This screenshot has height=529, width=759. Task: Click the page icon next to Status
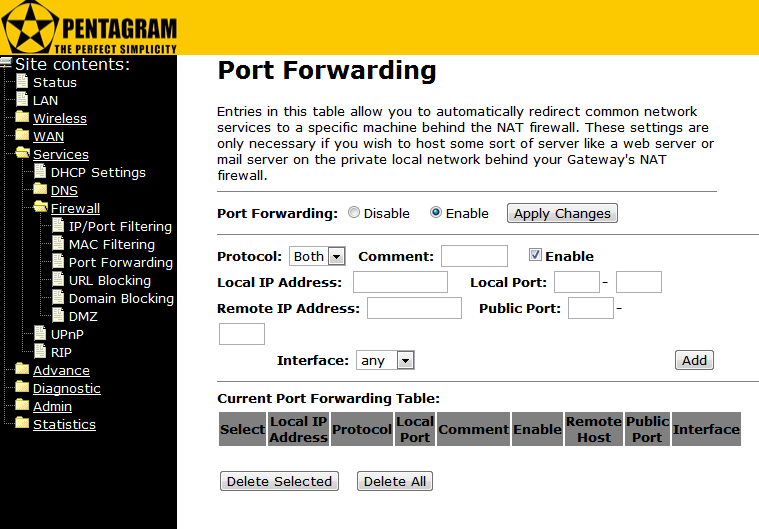(22, 82)
